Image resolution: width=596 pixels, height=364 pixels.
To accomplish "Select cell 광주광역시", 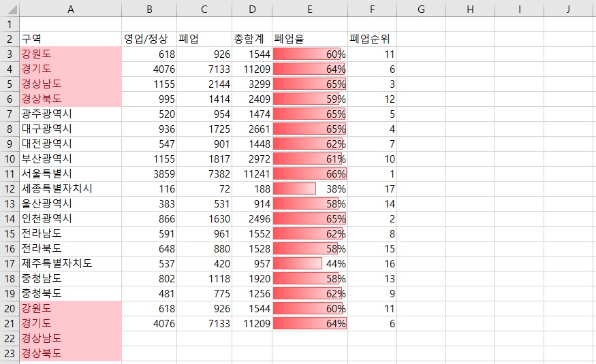I will click(x=70, y=114).
